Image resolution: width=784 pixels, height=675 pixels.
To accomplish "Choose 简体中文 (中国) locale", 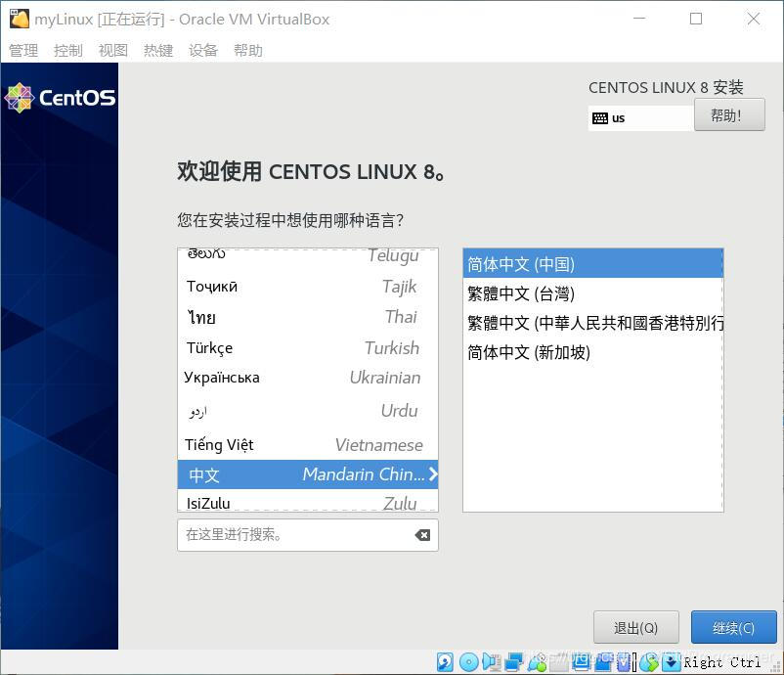I will click(592, 264).
